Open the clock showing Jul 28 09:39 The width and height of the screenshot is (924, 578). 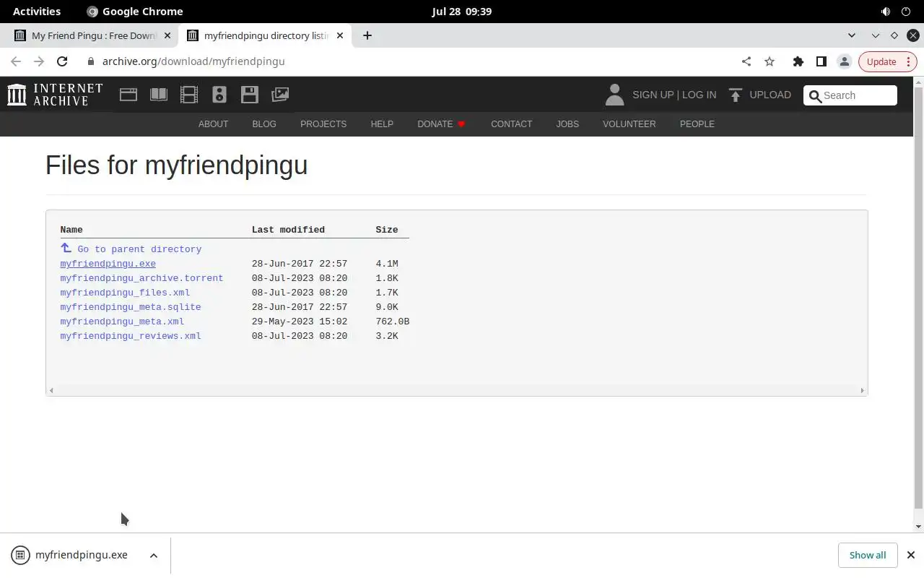point(462,12)
